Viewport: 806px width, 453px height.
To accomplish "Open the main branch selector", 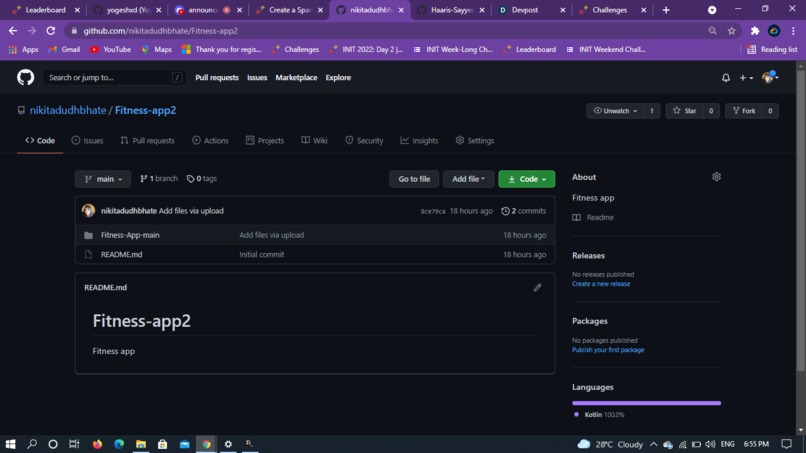I will (x=103, y=179).
